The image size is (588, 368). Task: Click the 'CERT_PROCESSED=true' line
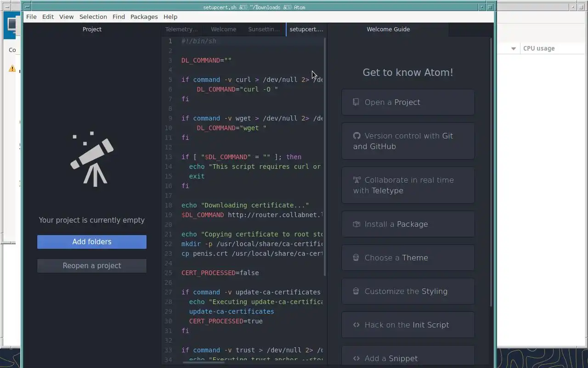(226, 321)
